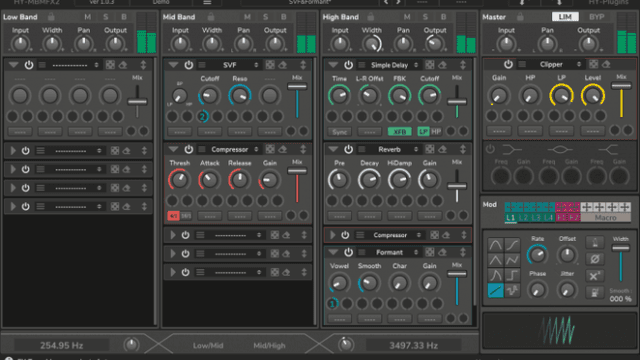Collapse the Reverb effect panel

pos(333,149)
